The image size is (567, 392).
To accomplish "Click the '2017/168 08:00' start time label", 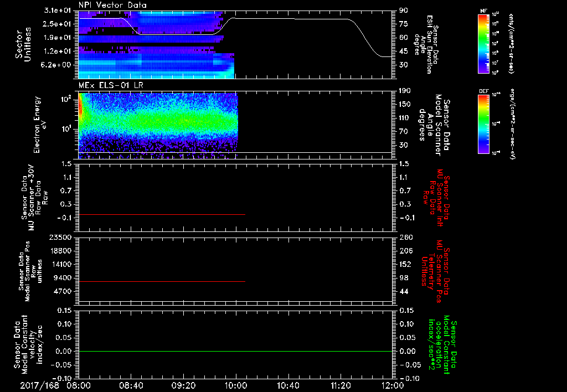I will point(56,385).
